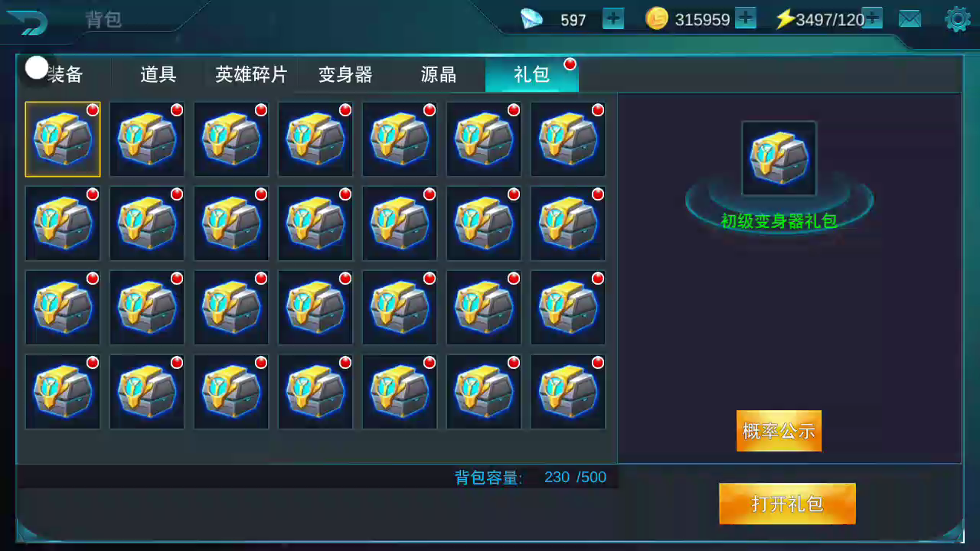The height and width of the screenshot is (551, 980).
Task: Tap the diamond currency icon
Action: pyautogui.click(x=531, y=19)
